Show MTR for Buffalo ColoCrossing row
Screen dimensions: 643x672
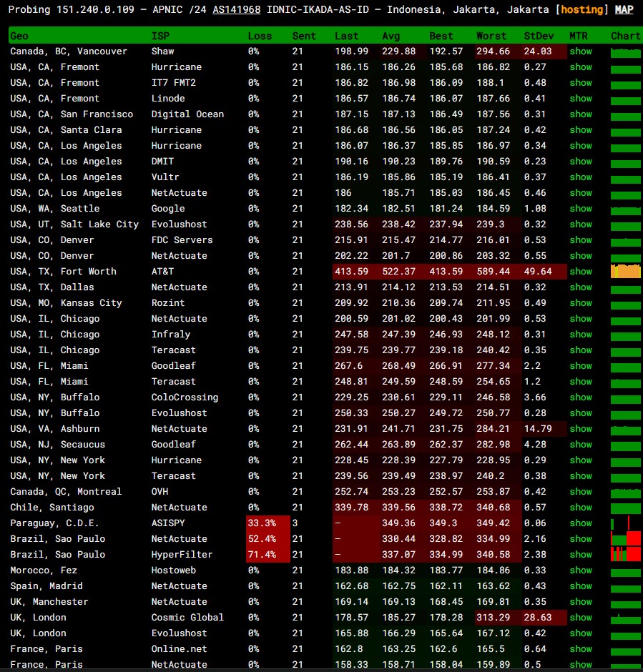580,397
